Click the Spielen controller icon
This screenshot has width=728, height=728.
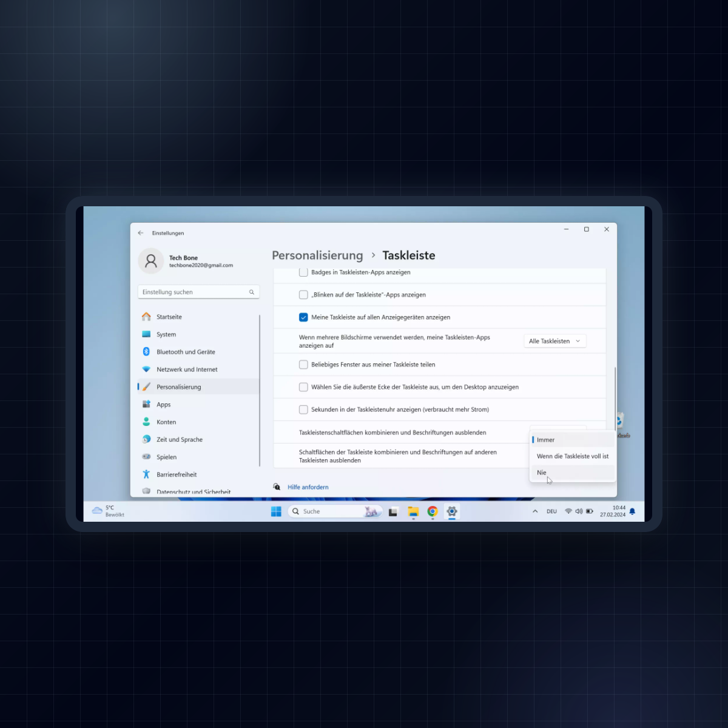[x=146, y=457]
